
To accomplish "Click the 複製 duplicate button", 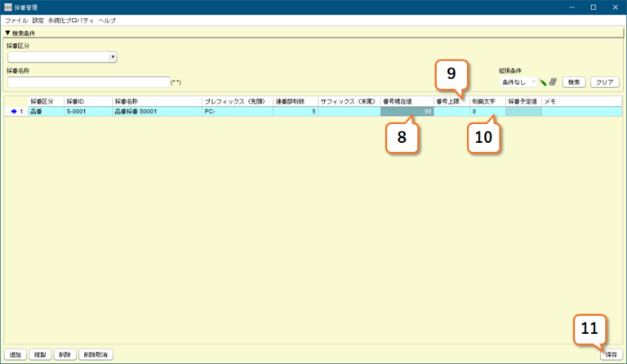I will 39,355.
